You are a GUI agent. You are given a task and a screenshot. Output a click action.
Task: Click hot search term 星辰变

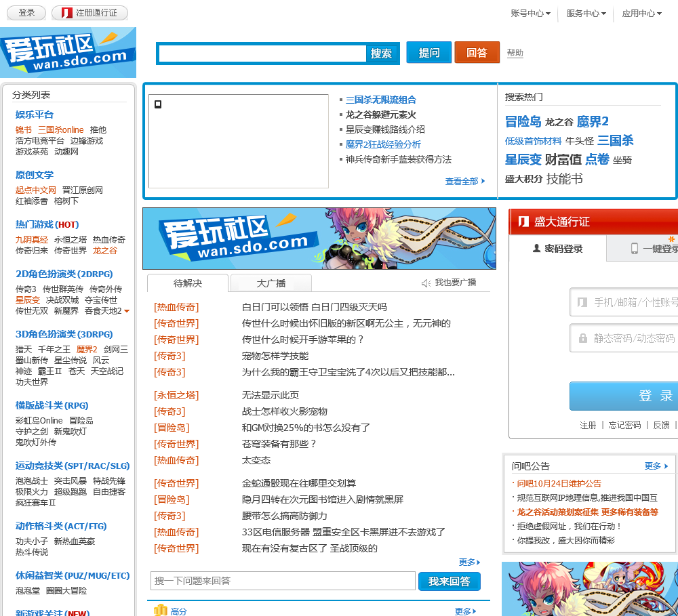[523, 159]
